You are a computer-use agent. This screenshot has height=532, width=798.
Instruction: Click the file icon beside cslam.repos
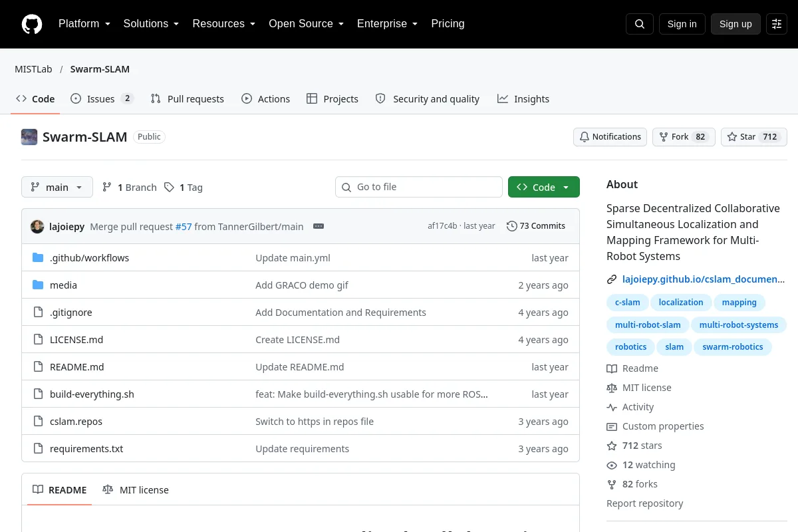click(38, 422)
